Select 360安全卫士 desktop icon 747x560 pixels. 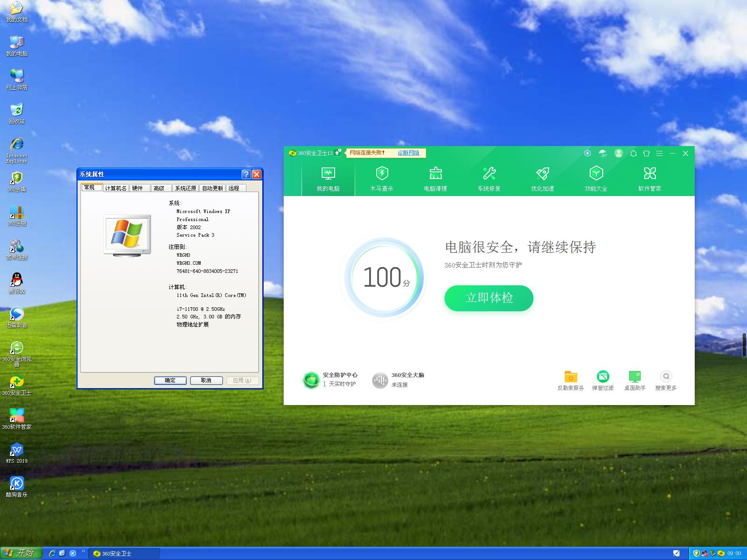17,385
